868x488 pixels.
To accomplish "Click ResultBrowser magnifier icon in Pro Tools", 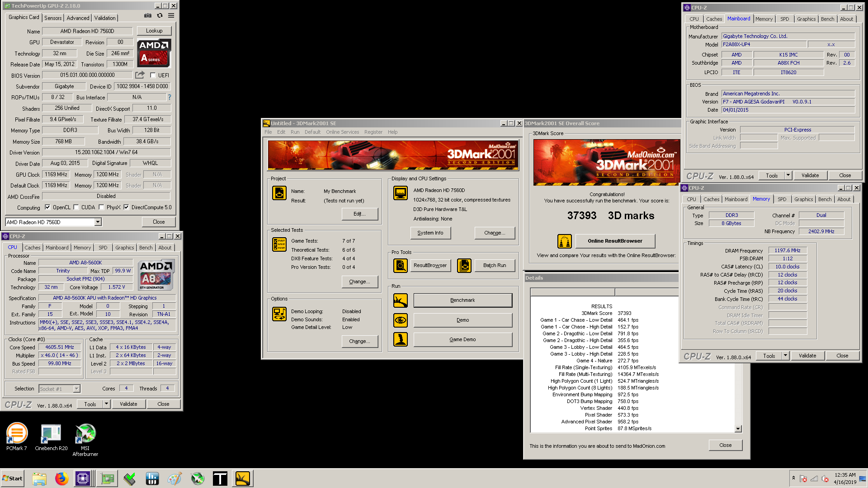I will [400, 266].
